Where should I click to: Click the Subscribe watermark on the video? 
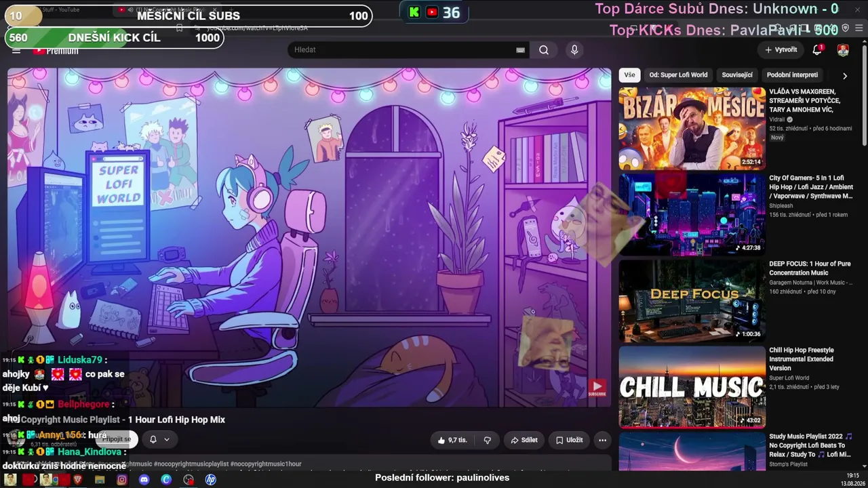tap(597, 388)
